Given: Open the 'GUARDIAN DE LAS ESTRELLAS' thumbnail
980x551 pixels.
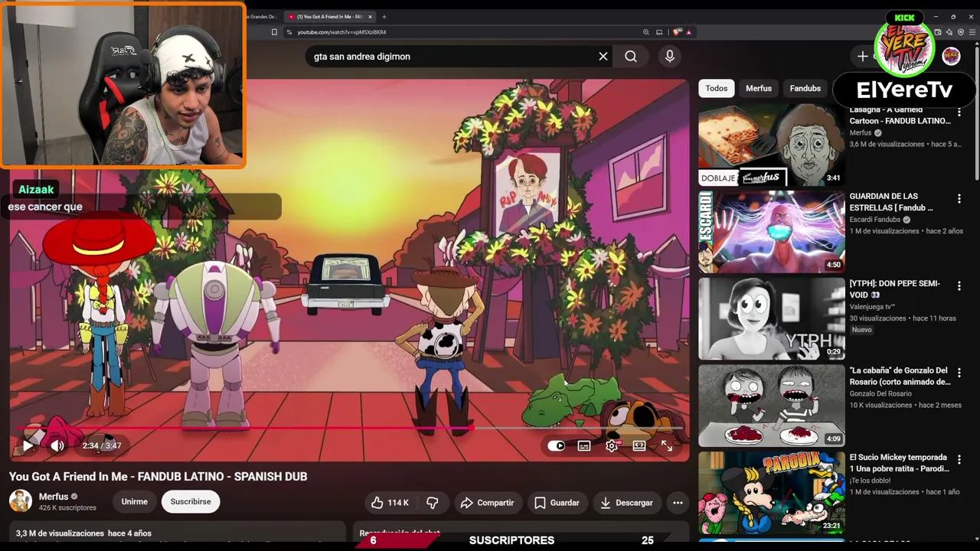Looking at the screenshot, I should 771,232.
